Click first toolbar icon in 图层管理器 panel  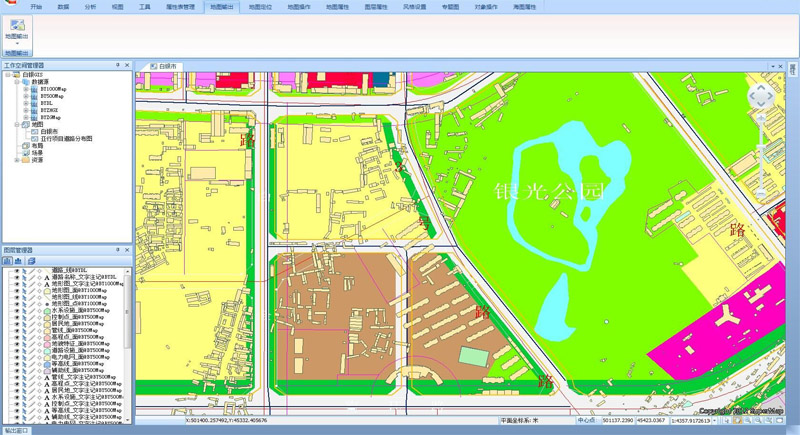[7, 261]
